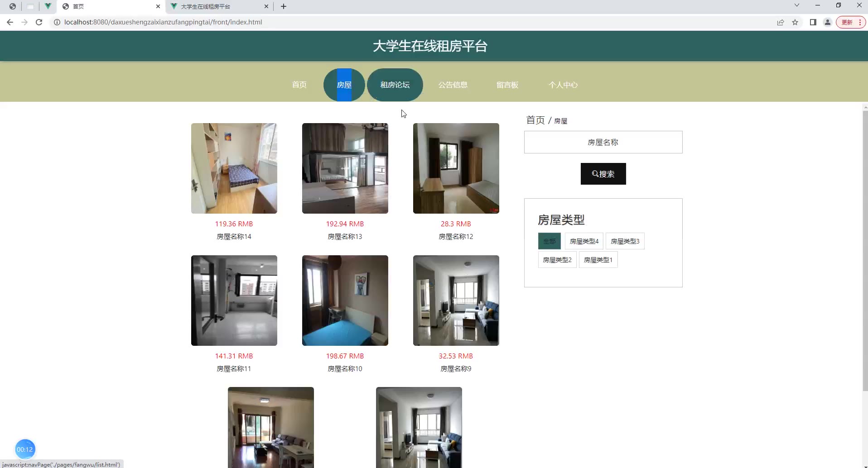Open the browser side panel
Image resolution: width=868 pixels, height=468 pixels.
pos(813,22)
